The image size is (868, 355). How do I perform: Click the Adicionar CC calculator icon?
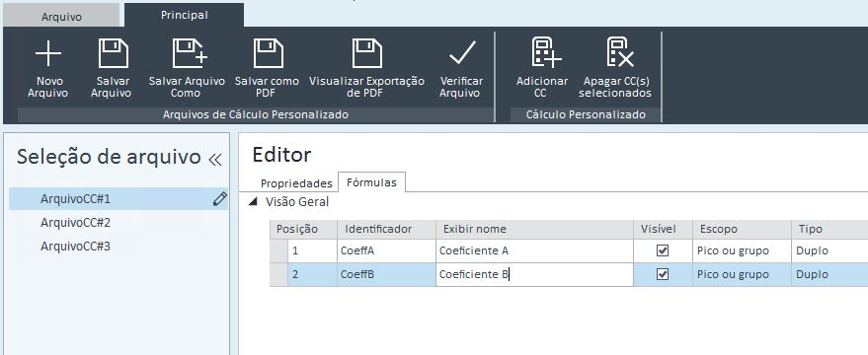coord(545,52)
